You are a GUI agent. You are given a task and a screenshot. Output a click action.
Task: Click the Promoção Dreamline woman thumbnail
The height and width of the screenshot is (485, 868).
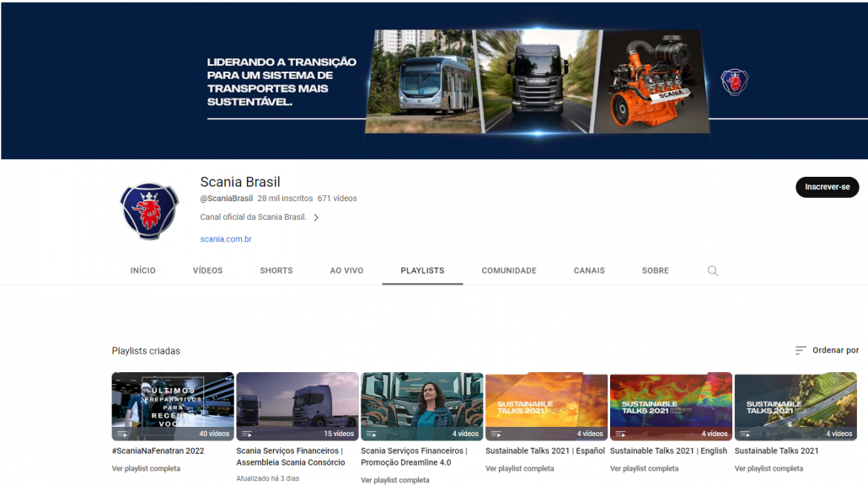click(422, 406)
